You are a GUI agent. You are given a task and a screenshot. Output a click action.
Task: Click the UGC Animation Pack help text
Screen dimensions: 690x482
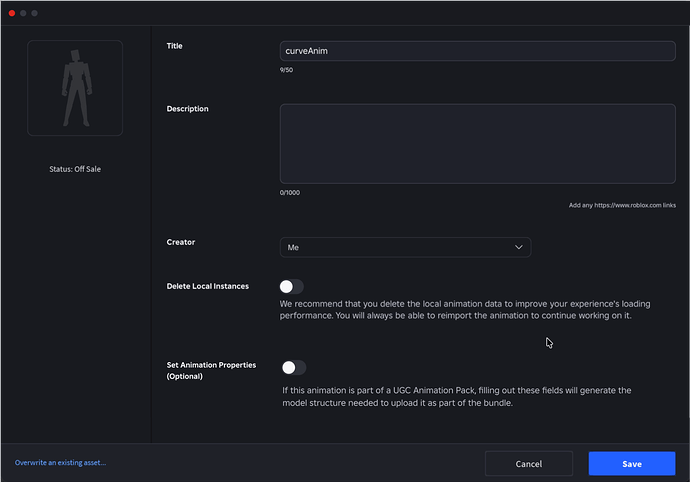coord(457,397)
